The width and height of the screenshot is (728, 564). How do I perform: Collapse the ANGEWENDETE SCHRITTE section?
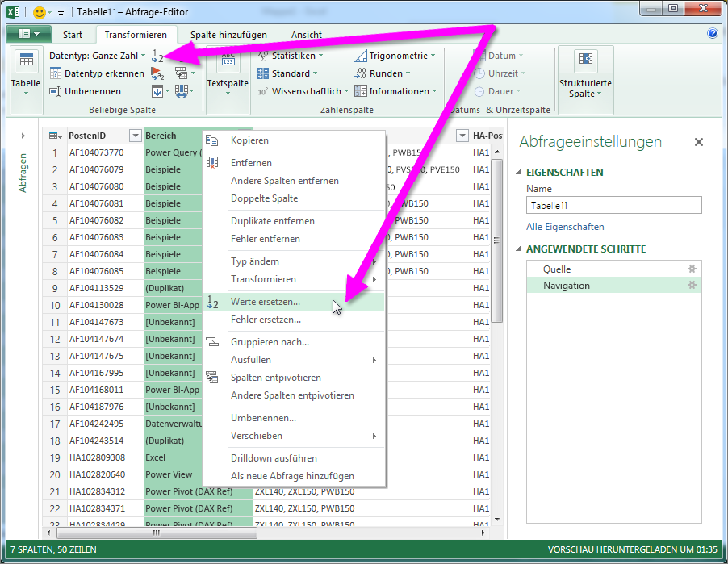click(x=519, y=249)
